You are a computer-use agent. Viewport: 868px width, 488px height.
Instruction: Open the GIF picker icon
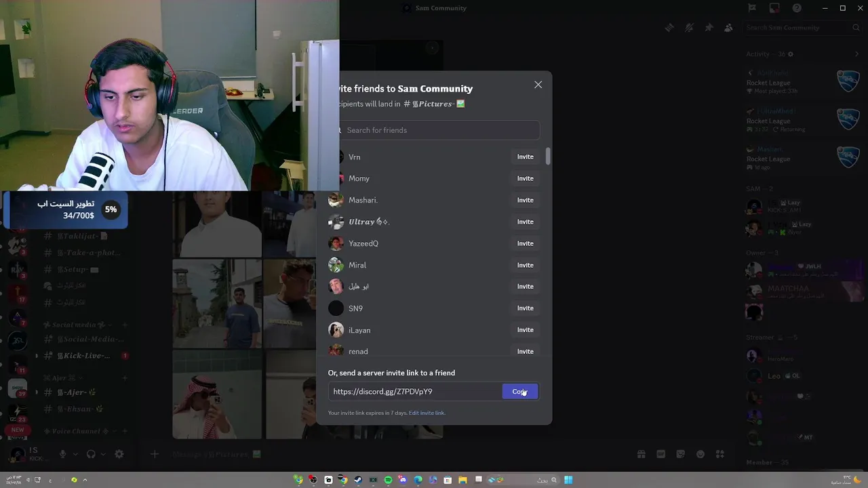point(661,454)
